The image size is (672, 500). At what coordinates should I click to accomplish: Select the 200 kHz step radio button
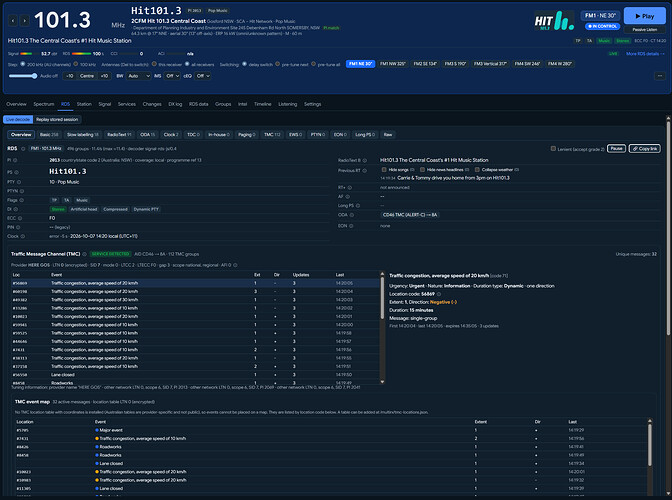(23, 64)
